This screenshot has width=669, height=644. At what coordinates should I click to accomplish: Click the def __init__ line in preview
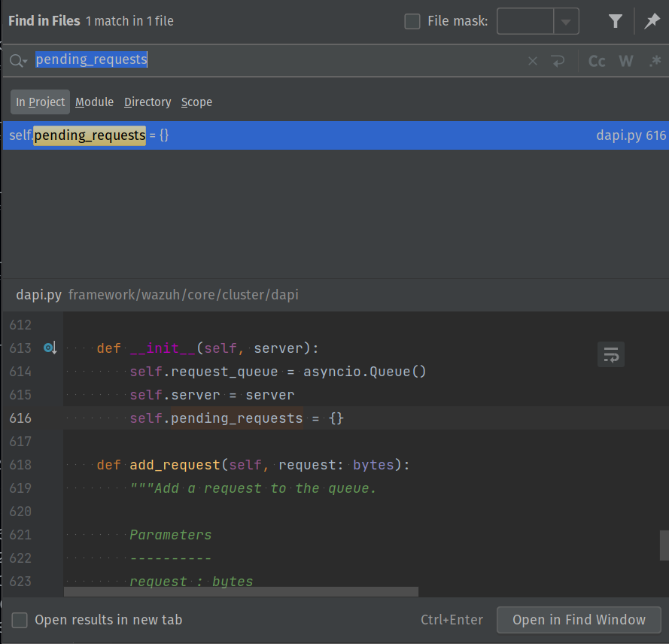(x=208, y=348)
